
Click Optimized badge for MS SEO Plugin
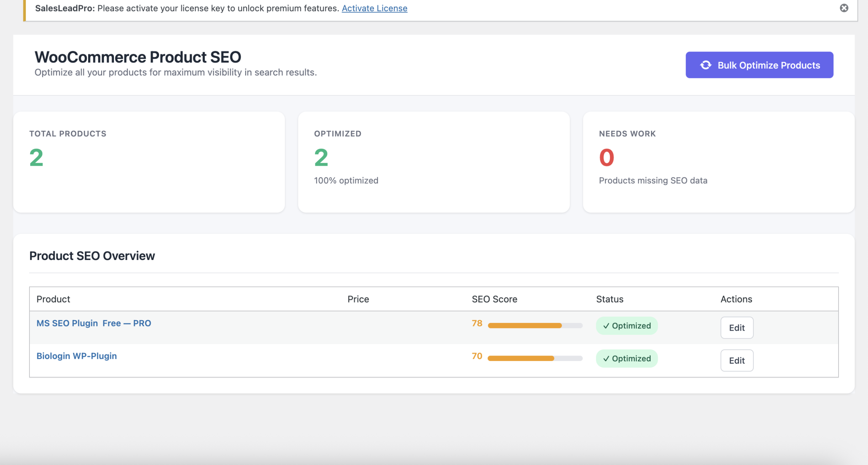(627, 326)
